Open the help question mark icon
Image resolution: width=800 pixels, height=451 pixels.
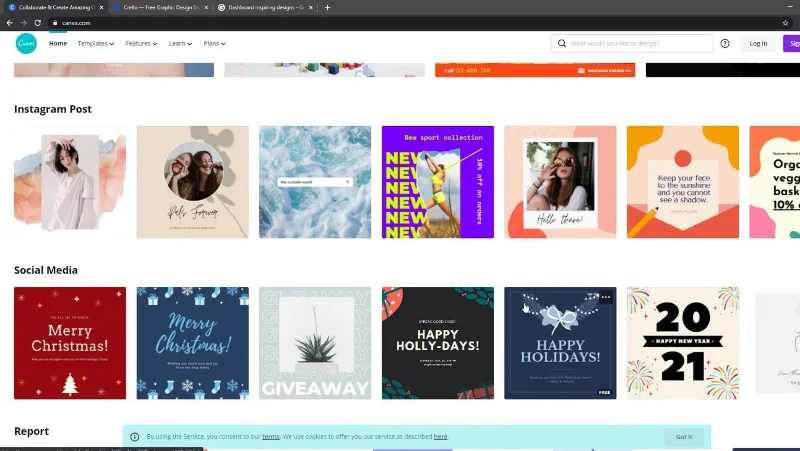[724, 43]
